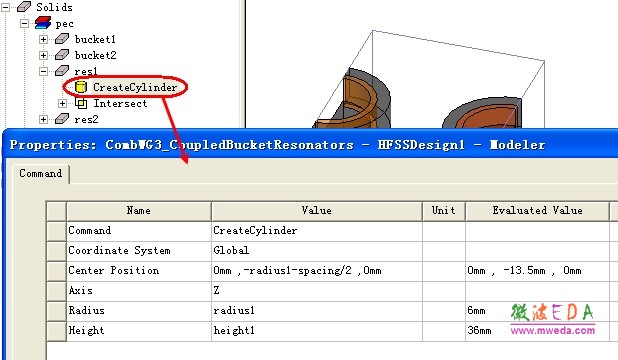Screen dimensions: 618x360
Task: Click the bucket1 solid icon
Action: [x=62, y=39]
